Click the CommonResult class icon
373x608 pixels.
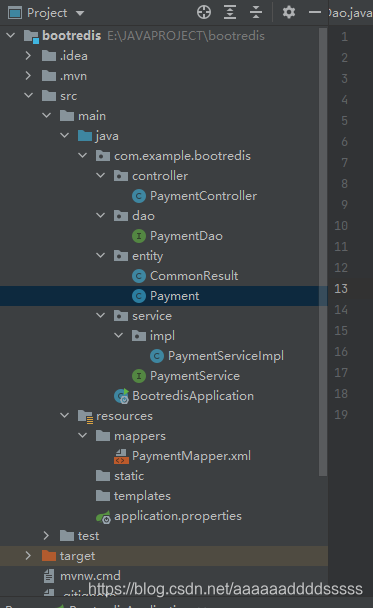coord(139,276)
